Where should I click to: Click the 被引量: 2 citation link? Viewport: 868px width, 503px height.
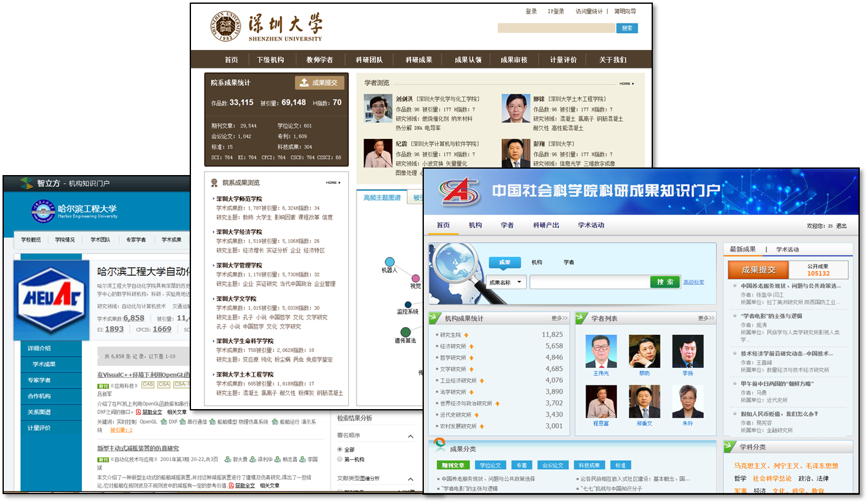point(121,430)
